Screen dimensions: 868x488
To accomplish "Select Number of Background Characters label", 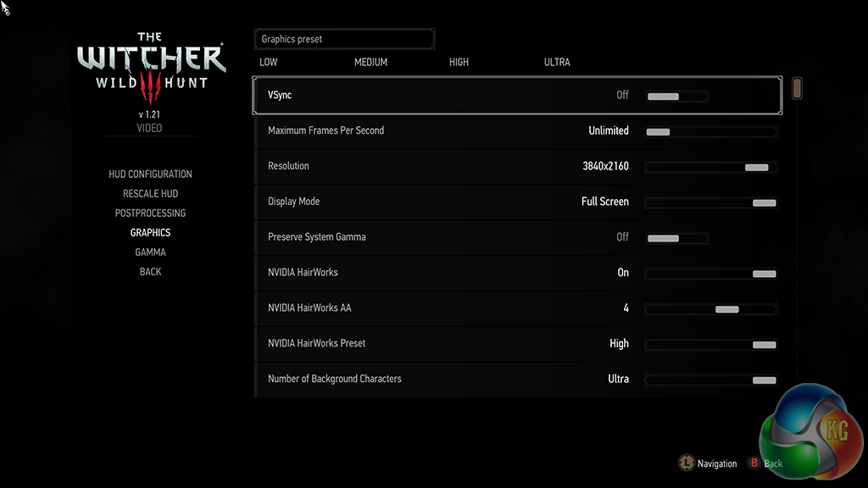I will pos(334,379).
